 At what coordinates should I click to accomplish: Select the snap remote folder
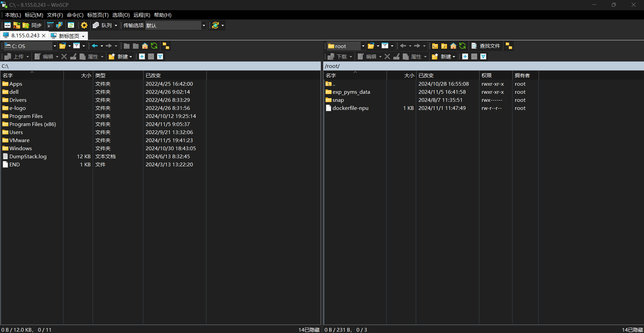pos(338,100)
